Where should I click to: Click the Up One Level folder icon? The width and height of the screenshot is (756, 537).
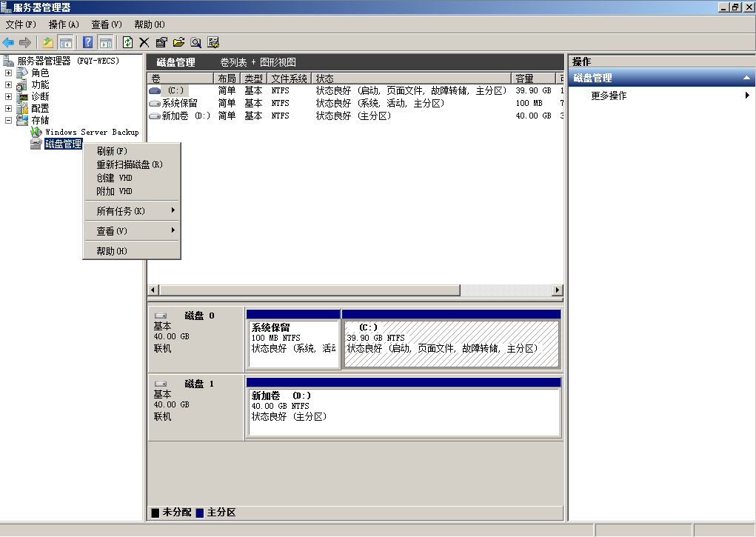pyautogui.click(x=48, y=42)
